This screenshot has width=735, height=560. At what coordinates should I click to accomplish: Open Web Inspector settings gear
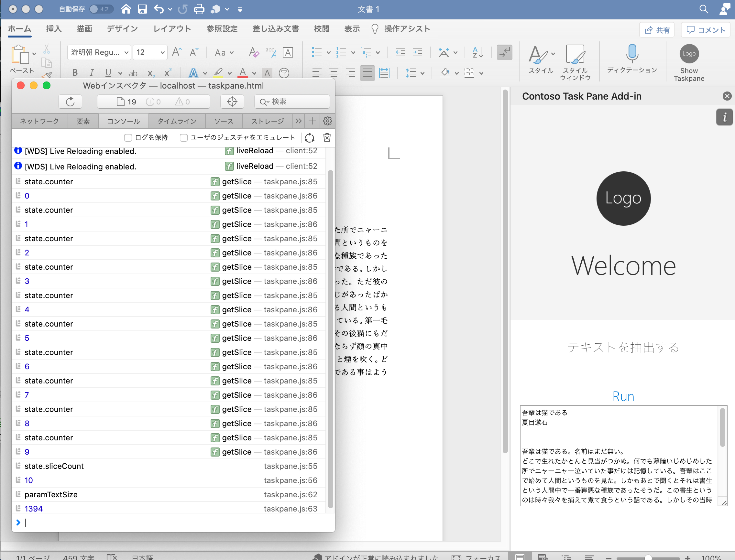point(327,121)
